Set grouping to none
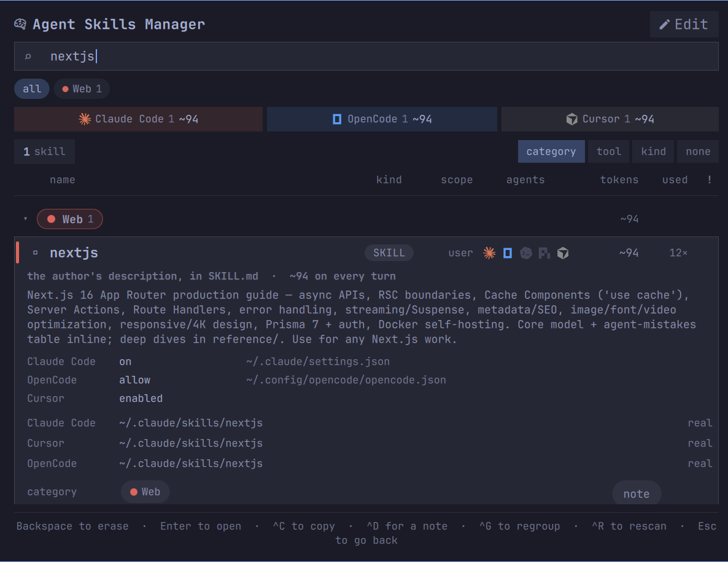Image resolution: width=728 pixels, height=562 pixels. click(x=698, y=152)
